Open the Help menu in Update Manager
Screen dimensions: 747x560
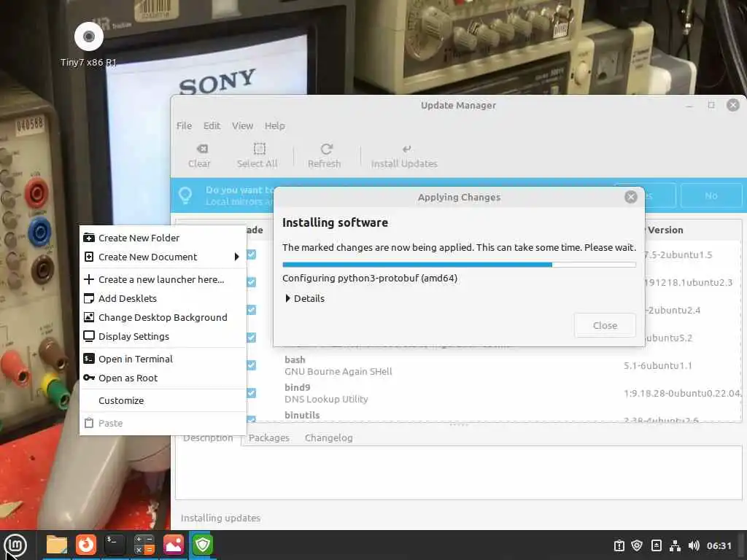(275, 125)
